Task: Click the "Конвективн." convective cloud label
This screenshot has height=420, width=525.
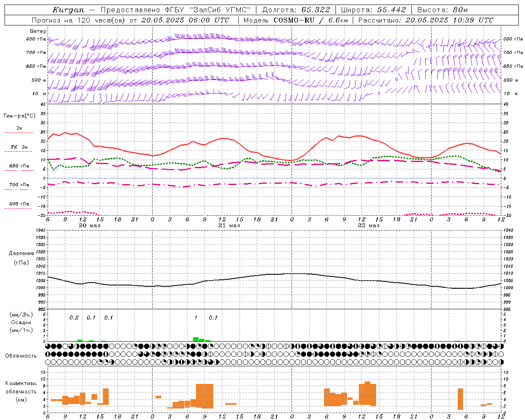Action: 21,383
